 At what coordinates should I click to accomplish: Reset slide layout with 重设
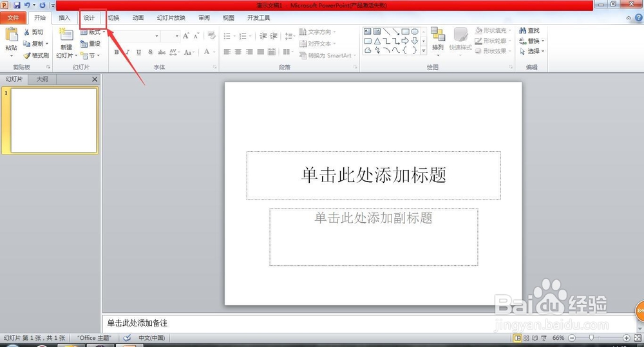pyautogui.click(x=90, y=44)
